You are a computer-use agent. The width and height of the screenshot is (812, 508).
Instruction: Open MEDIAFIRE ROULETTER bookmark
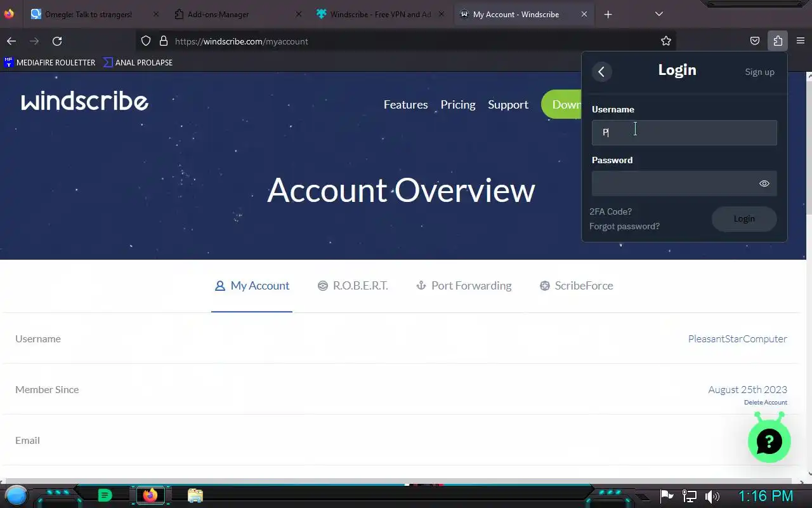click(49, 63)
